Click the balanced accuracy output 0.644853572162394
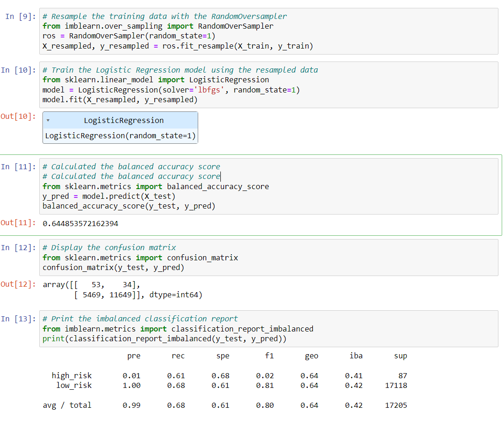Image resolution: width=504 pixels, height=436 pixels. [x=80, y=224]
